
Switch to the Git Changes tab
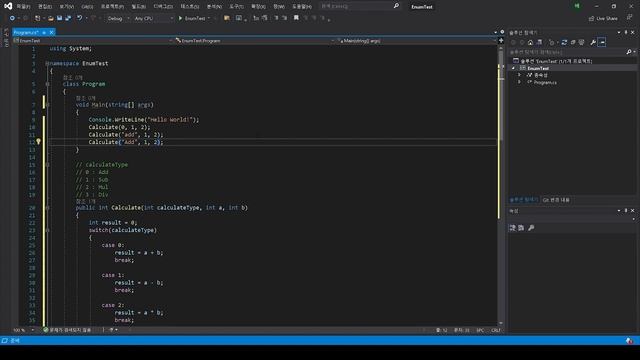coord(556,200)
